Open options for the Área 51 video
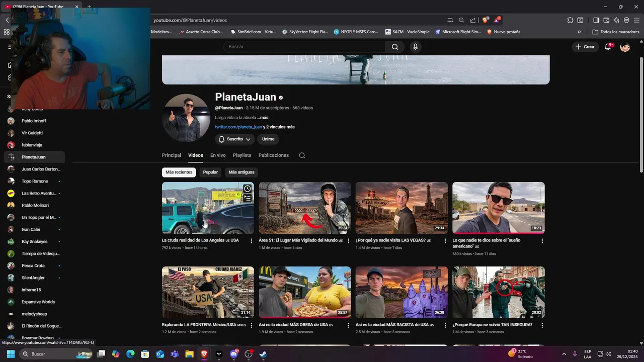This screenshot has width=644, height=362. [348, 241]
